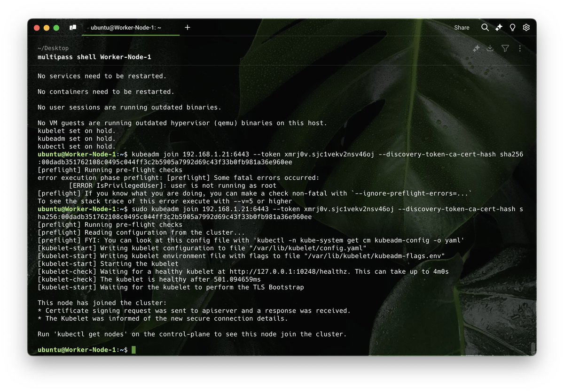564x392 pixels.
Task: Open the tabs panel icon beside traffic lights
Action: (x=73, y=28)
